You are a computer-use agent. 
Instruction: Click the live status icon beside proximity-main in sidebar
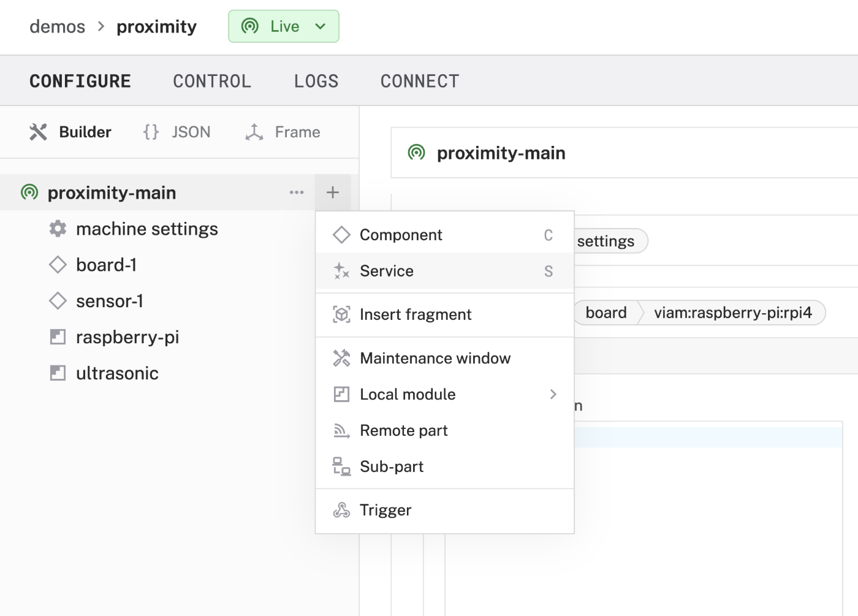(x=29, y=192)
